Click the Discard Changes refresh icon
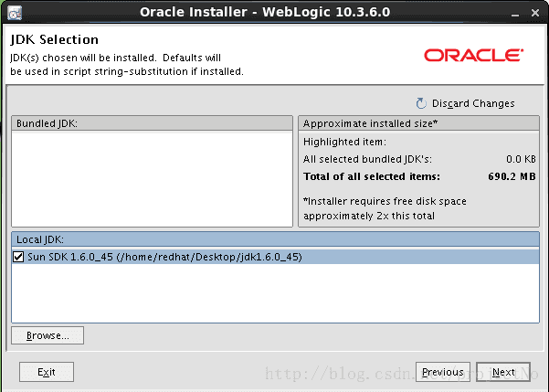This screenshot has height=392, width=549. click(421, 103)
